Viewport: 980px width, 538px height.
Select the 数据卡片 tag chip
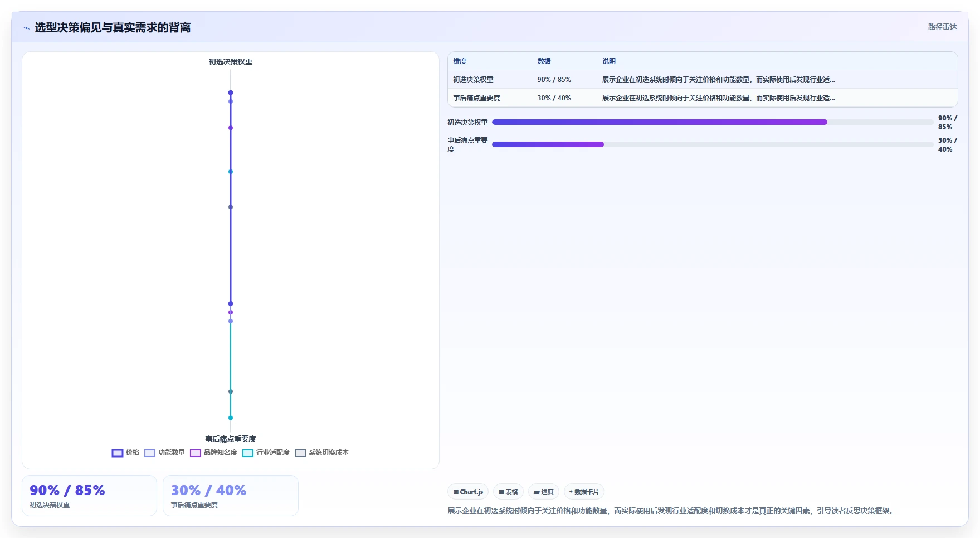click(584, 492)
